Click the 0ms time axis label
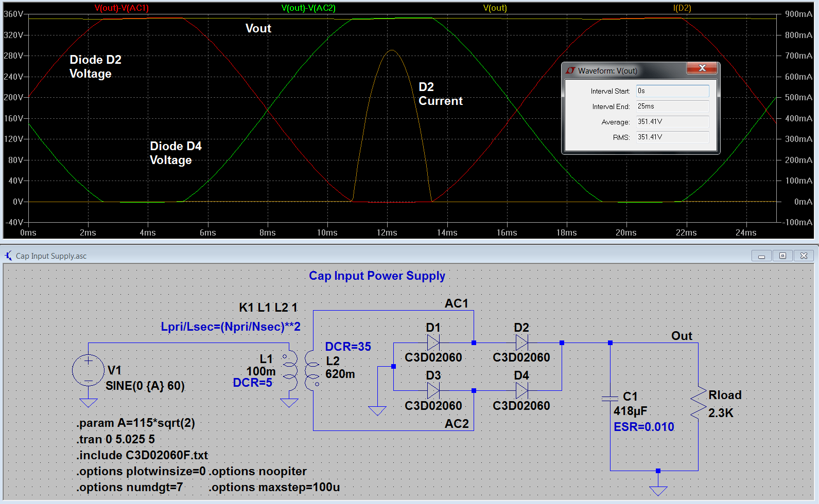Screen dimensions: 819x504 pyautogui.click(x=28, y=232)
